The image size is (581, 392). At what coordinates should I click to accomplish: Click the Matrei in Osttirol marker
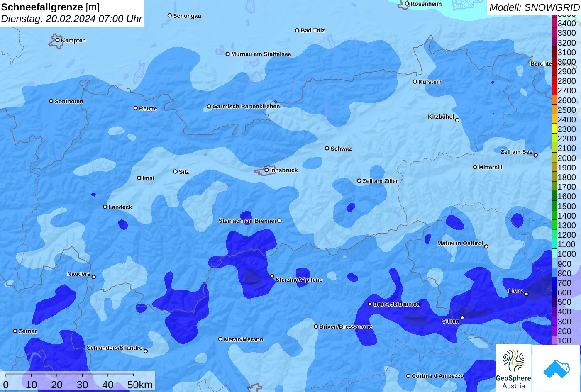click(486, 246)
